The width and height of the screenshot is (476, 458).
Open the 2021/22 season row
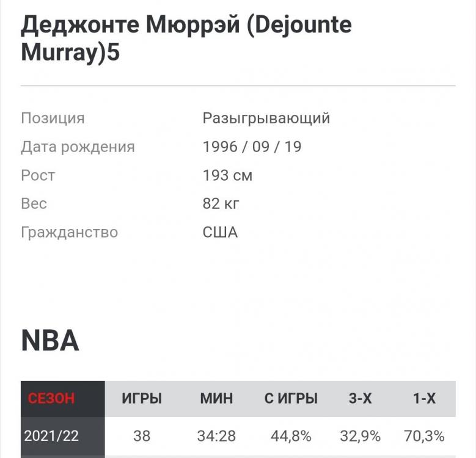[51, 437]
